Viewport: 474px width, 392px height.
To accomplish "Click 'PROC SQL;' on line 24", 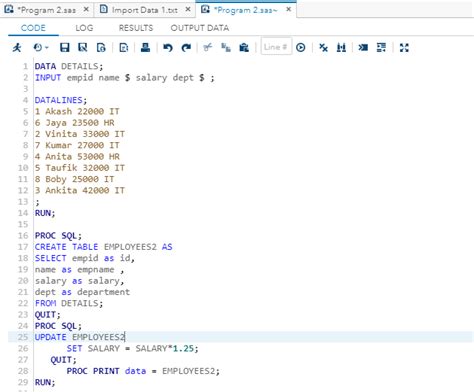I will [x=58, y=326].
